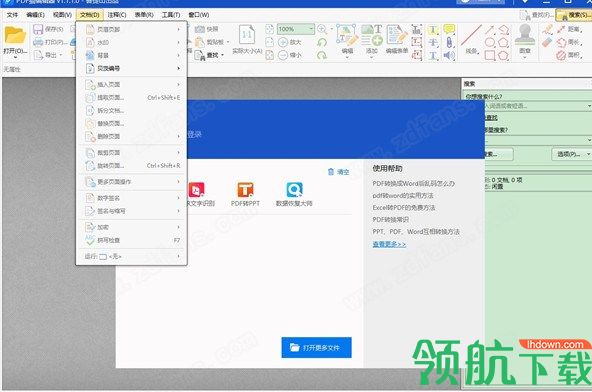592x392 pixels.
Task: Choose 拆分文档 split document menu entry
Action: [x=131, y=110]
